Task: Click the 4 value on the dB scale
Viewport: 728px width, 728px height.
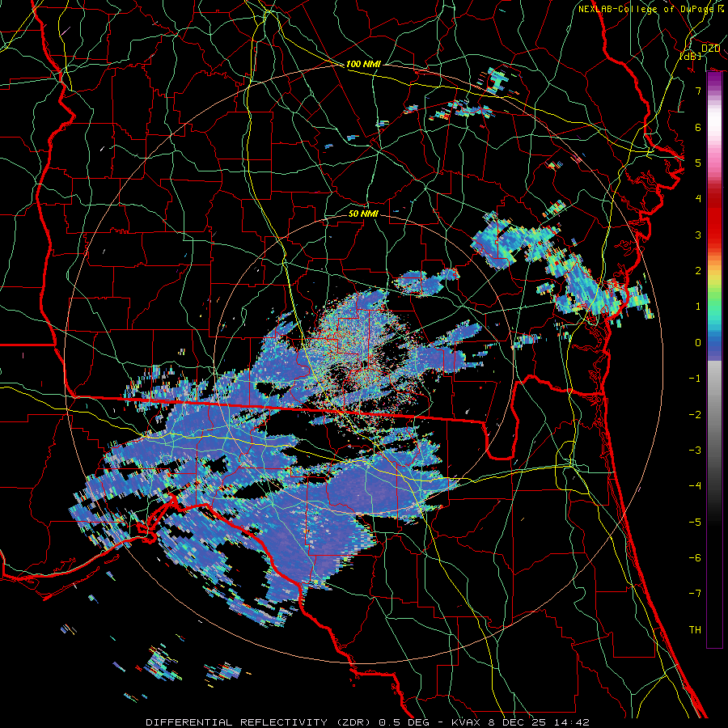Action: click(x=698, y=199)
